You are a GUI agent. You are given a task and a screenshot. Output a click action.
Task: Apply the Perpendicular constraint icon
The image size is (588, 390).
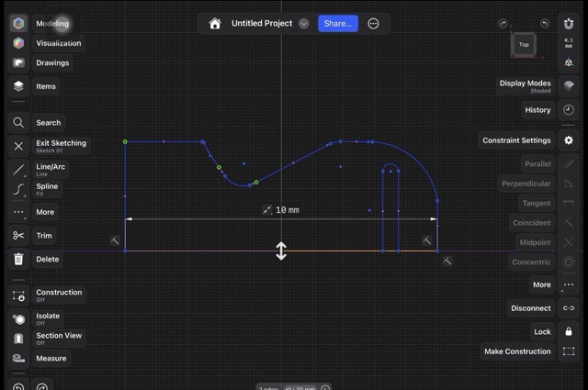(x=569, y=184)
